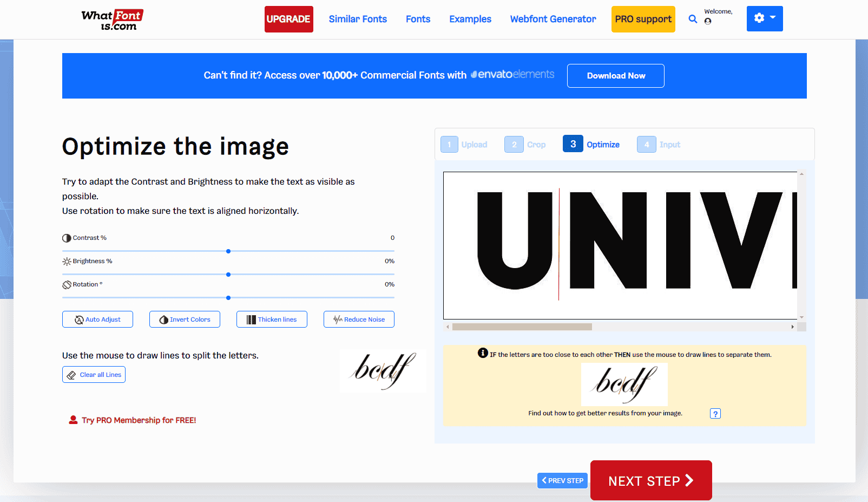Open the question mark help icon

click(x=715, y=414)
